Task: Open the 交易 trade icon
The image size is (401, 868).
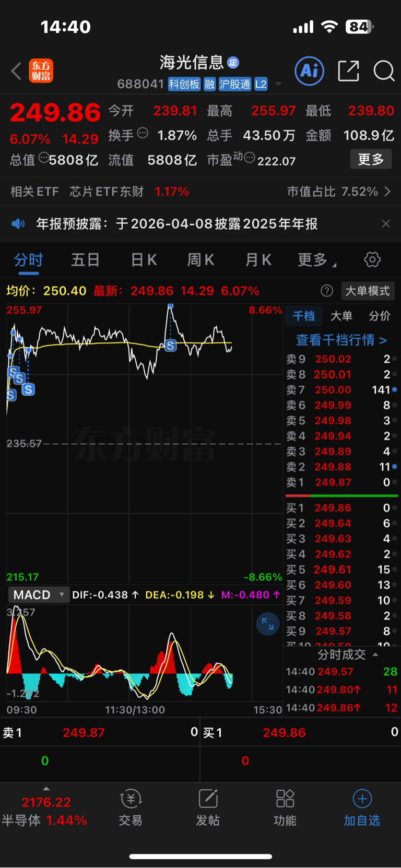Action: tap(131, 808)
